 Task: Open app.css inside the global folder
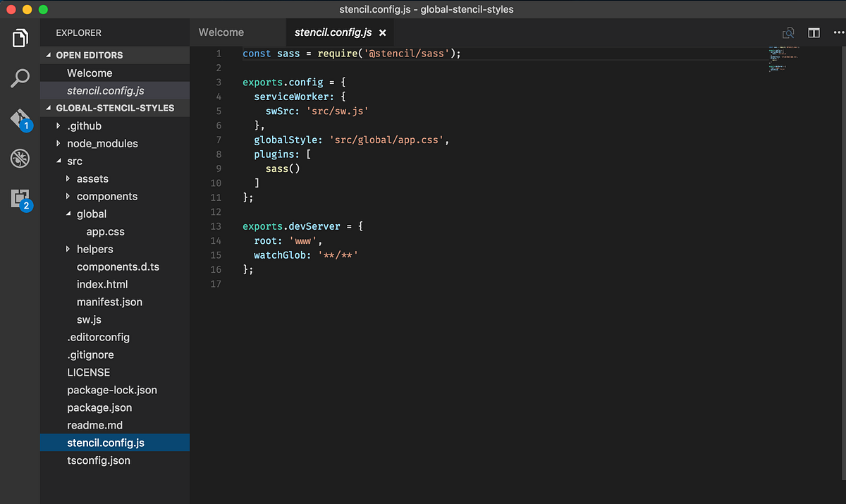[x=104, y=231]
